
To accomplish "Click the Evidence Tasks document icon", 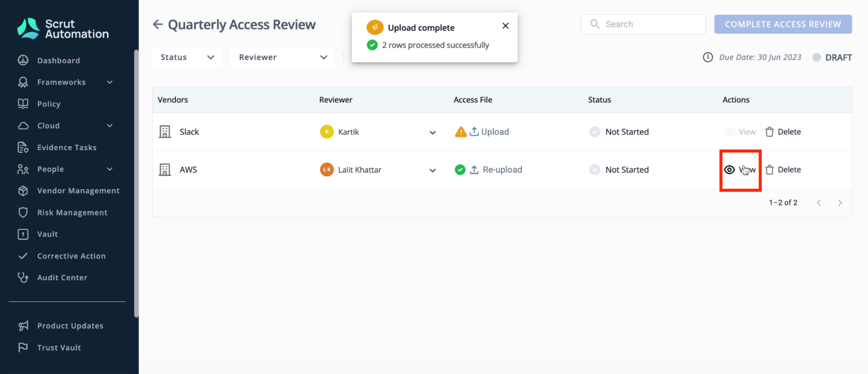I will click(23, 147).
